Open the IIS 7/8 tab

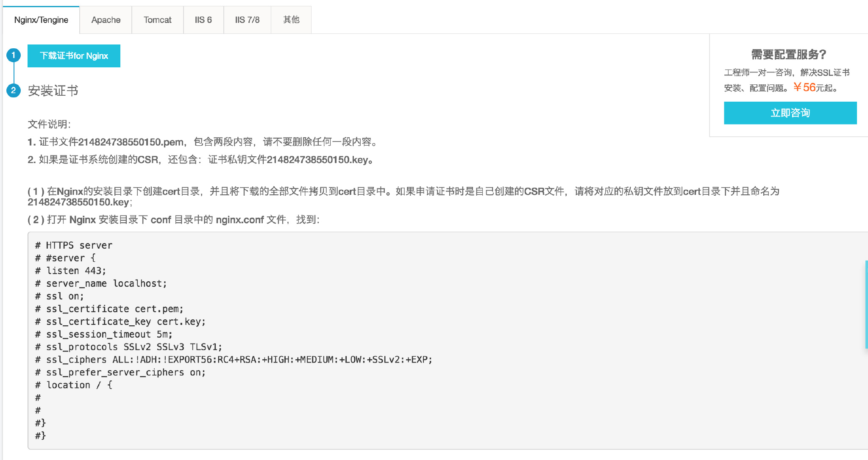248,20
